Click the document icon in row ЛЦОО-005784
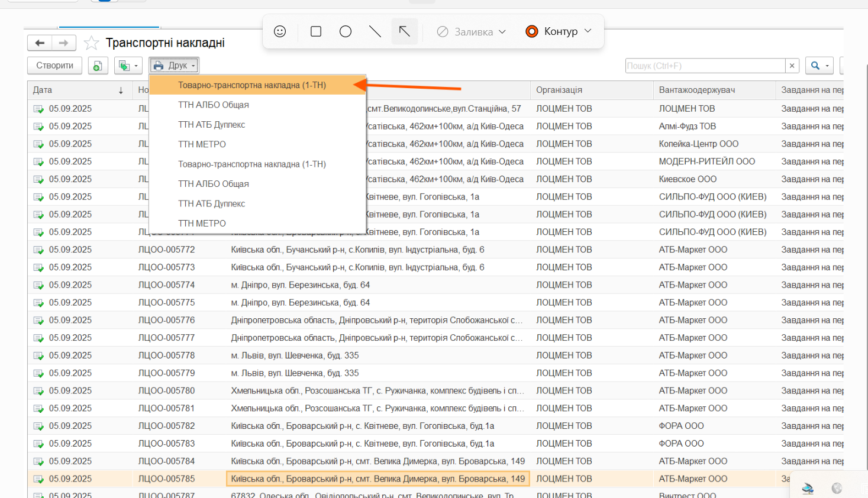This screenshot has width=868, height=498. [38, 462]
